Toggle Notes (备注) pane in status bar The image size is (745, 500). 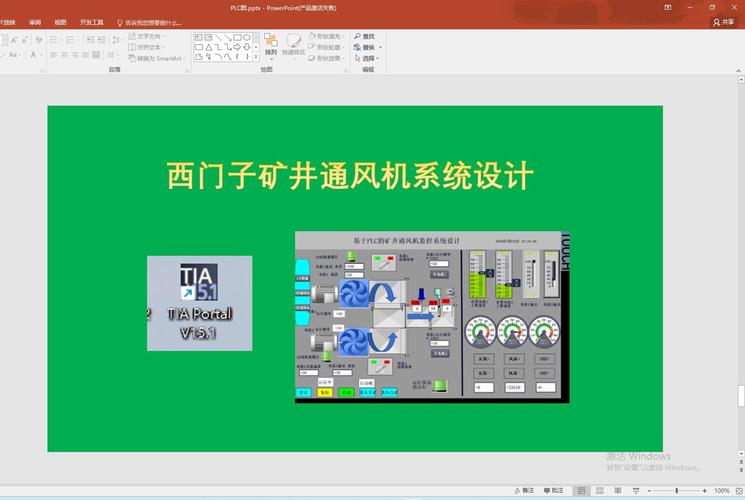(525, 490)
